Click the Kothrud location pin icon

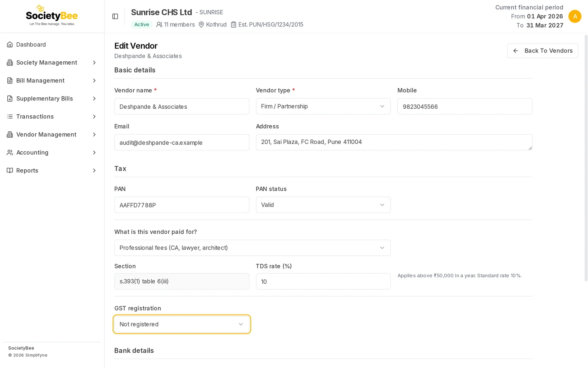pos(201,25)
